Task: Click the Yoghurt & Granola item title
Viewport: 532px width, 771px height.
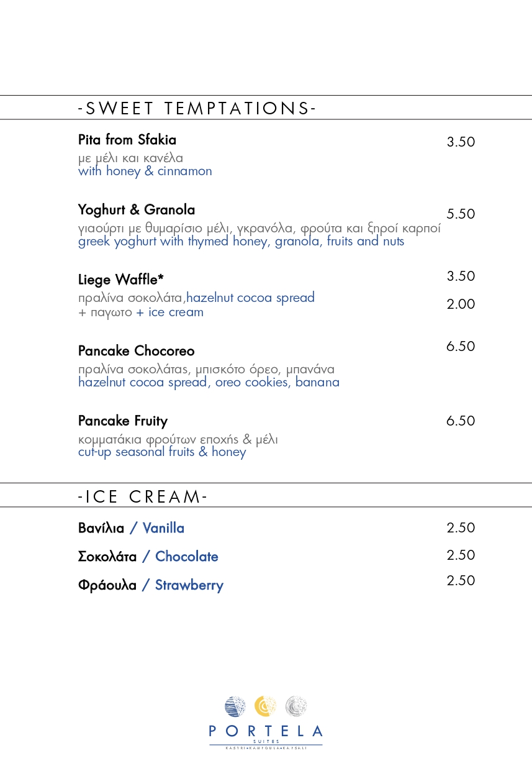Action: (x=137, y=209)
